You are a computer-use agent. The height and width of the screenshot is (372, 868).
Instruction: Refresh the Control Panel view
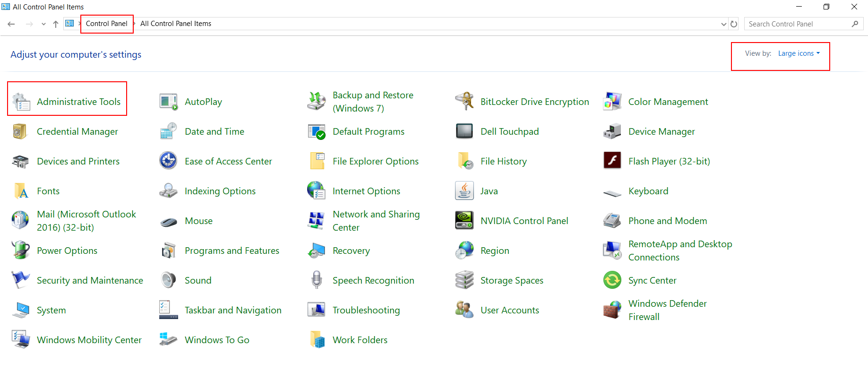click(734, 24)
